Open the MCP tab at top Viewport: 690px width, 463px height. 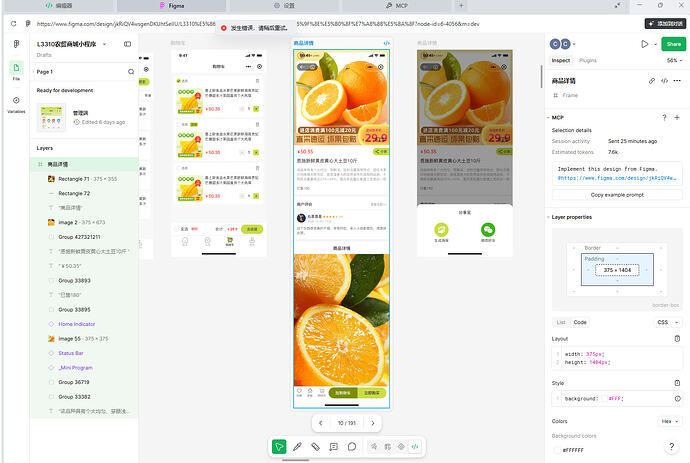pyautogui.click(x=397, y=6)
